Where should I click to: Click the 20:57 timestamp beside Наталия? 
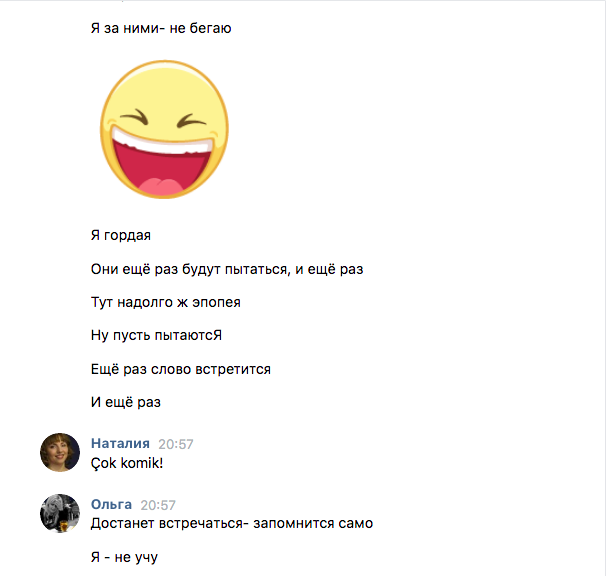click(176, 444)
